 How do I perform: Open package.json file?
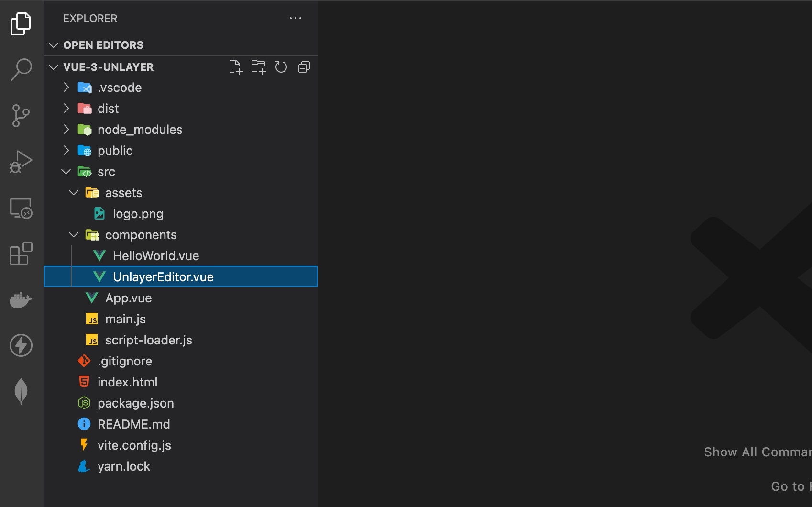click(x=181, y=403)
